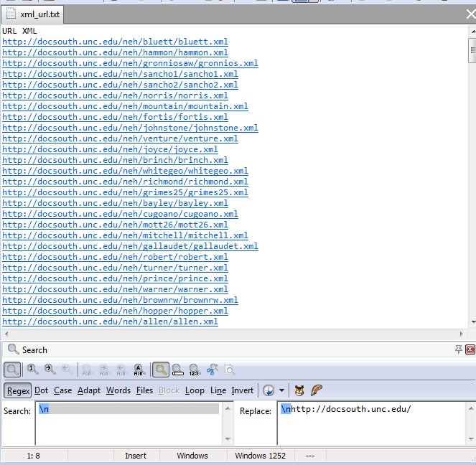Viewport: 476px width, 465px height.
Task: Open the search History clock icon
Action: [269, 390]
